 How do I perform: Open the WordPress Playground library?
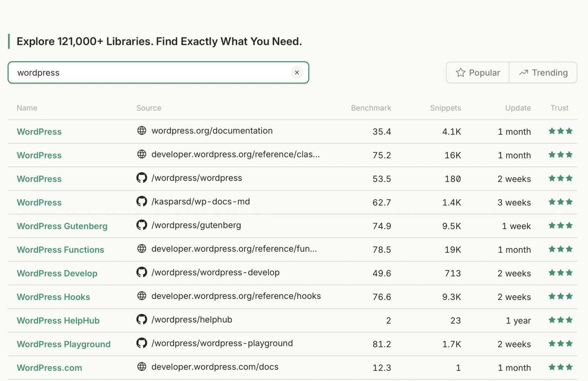64,344
